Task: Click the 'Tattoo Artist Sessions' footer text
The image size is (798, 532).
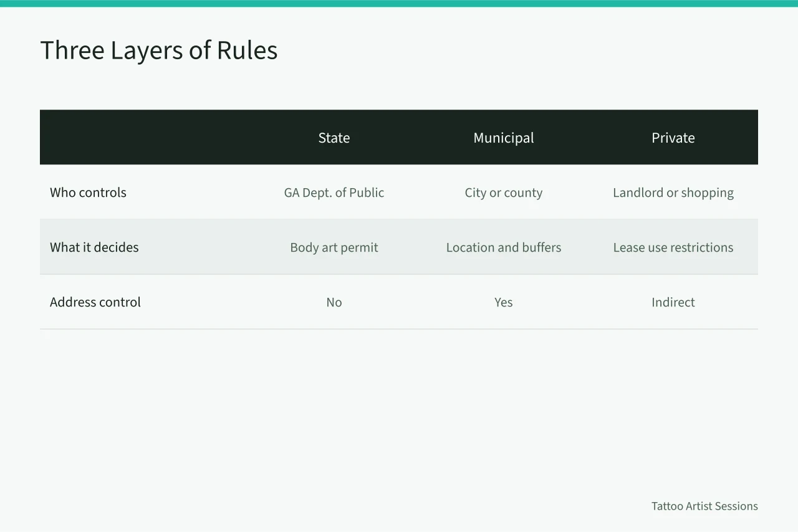Action: click(x=704, y=506)
